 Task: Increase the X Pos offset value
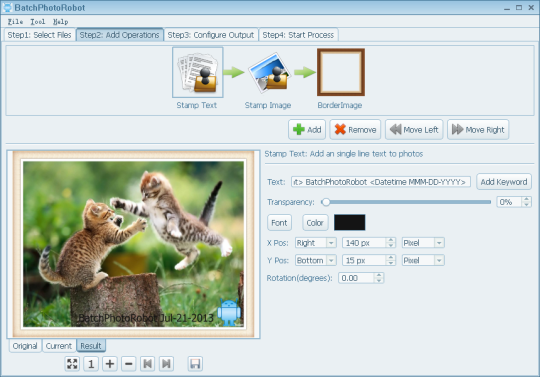[x=391, y=240]
